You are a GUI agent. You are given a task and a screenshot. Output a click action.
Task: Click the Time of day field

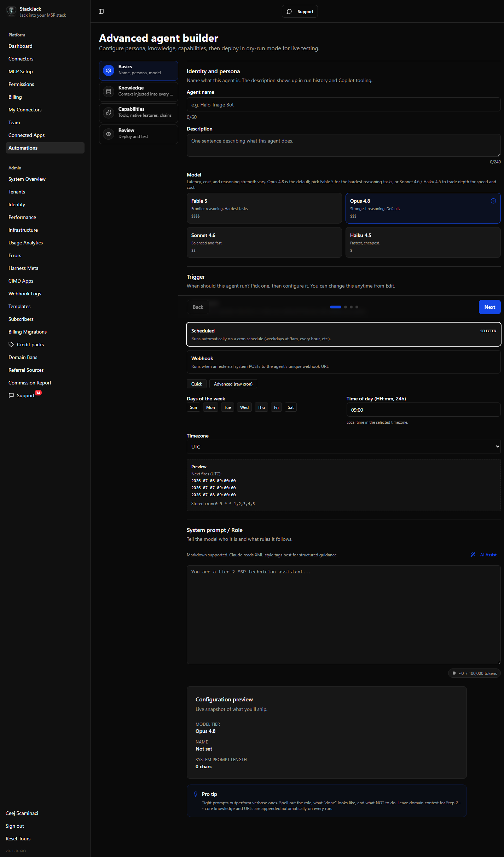pyautogui.click(x=424, y=410)
